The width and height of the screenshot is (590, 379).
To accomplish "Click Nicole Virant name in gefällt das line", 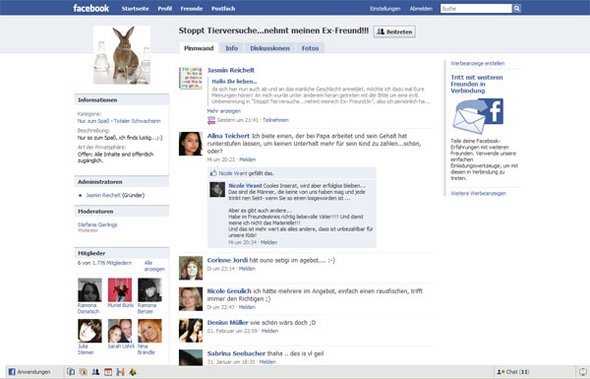I will 233,173.
